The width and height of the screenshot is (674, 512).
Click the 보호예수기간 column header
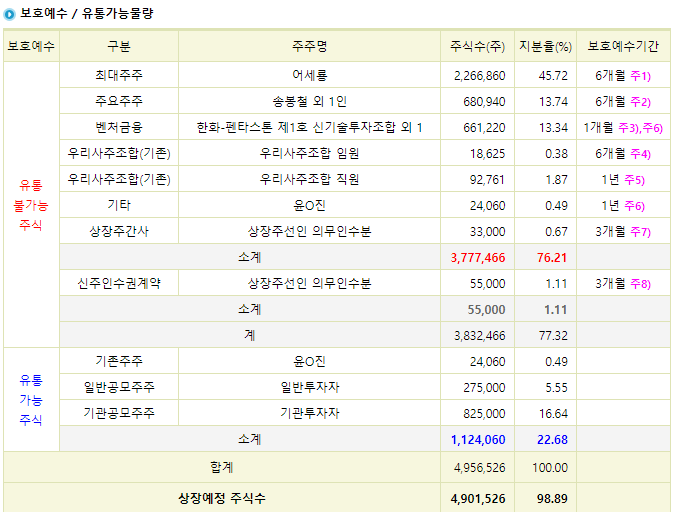623,46
